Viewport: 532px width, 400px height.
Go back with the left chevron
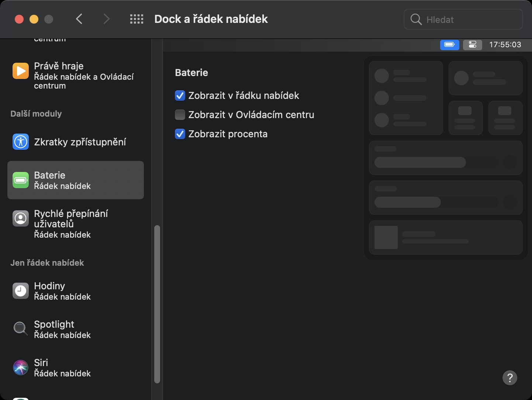[79, 19]
